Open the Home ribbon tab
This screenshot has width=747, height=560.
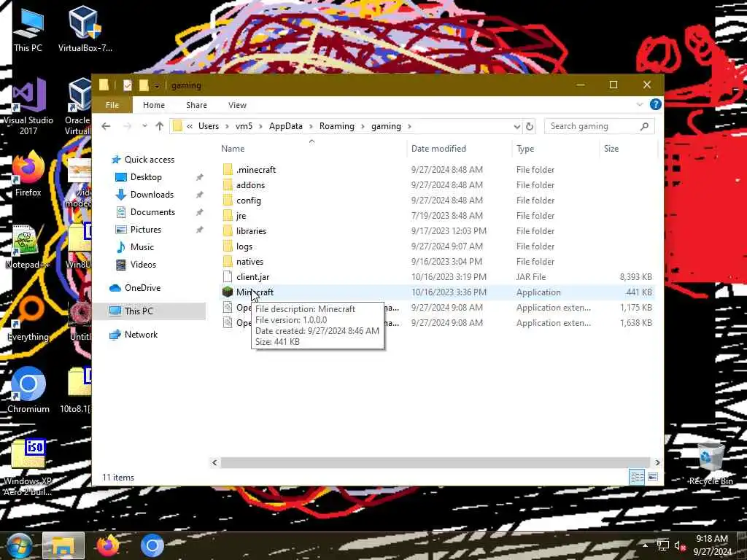(154, 105)
